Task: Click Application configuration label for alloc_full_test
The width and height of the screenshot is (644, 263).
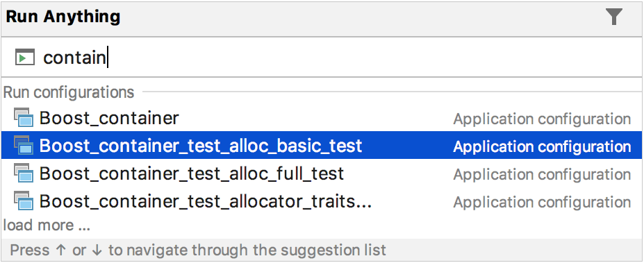Action: click(x=542, y=174)
